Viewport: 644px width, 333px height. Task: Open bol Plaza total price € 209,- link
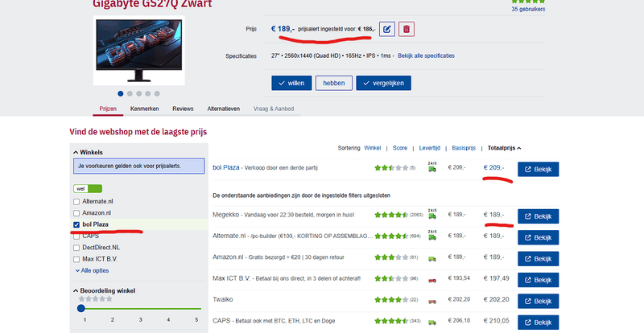click(493, 167)
